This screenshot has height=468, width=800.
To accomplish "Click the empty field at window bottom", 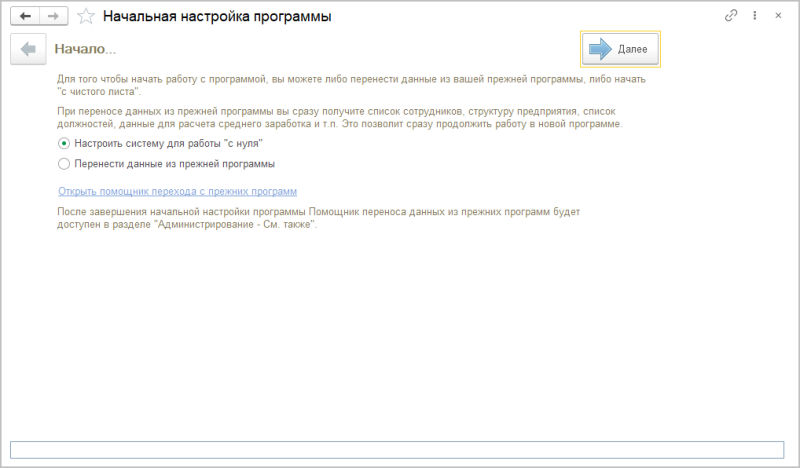I will [x=397, y=449].
